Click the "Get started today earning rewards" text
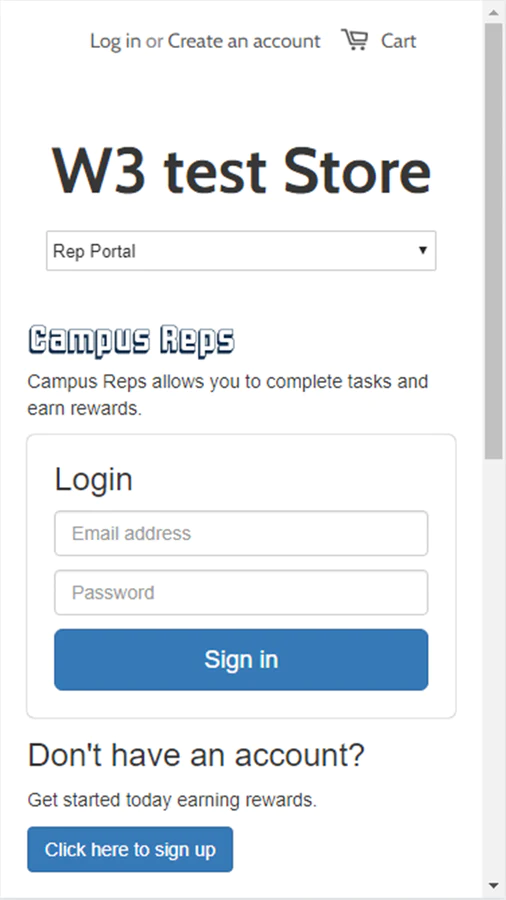This screenshot has height=900, width=506. point(172,800)
